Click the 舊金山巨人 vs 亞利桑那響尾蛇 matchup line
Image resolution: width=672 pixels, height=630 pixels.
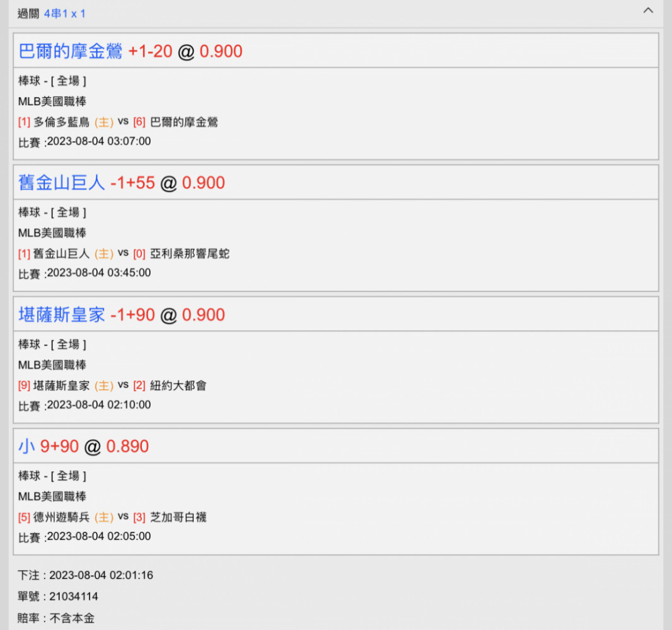point(124,253)
